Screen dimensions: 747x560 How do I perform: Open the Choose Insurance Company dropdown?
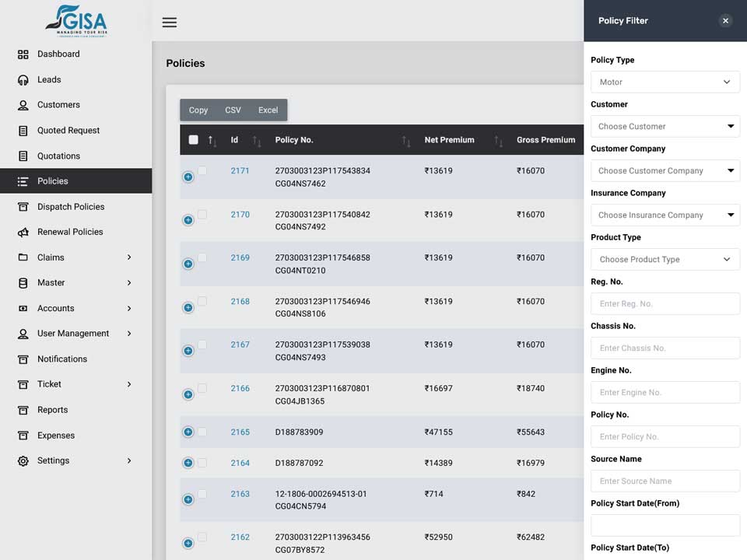pos(665,215)
